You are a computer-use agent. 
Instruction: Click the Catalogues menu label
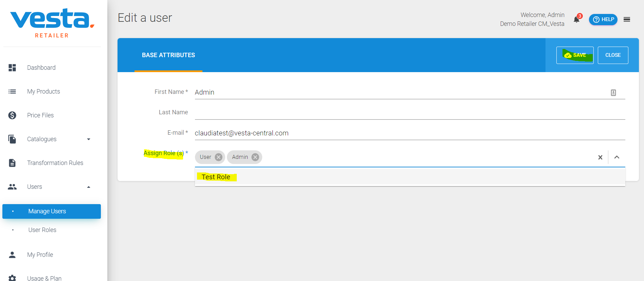42,139
